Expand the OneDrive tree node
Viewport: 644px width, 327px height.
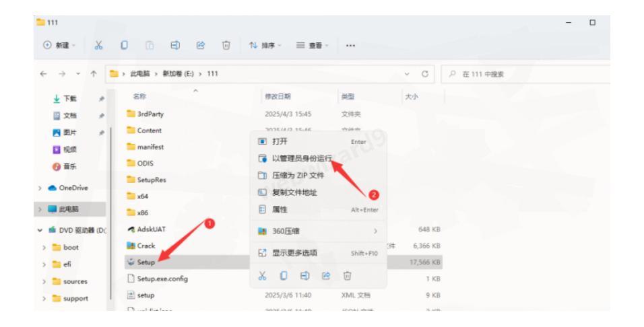pos(40,188)
